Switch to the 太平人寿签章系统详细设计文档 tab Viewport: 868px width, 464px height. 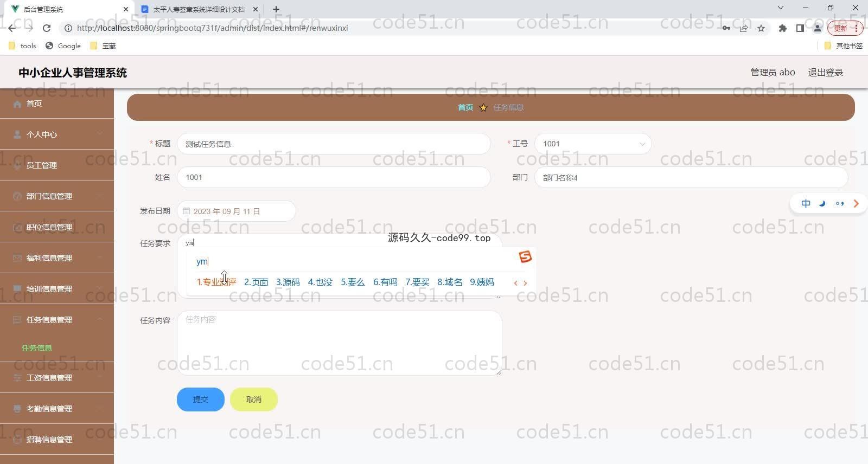pyautogui.click(x=199, y=9)
